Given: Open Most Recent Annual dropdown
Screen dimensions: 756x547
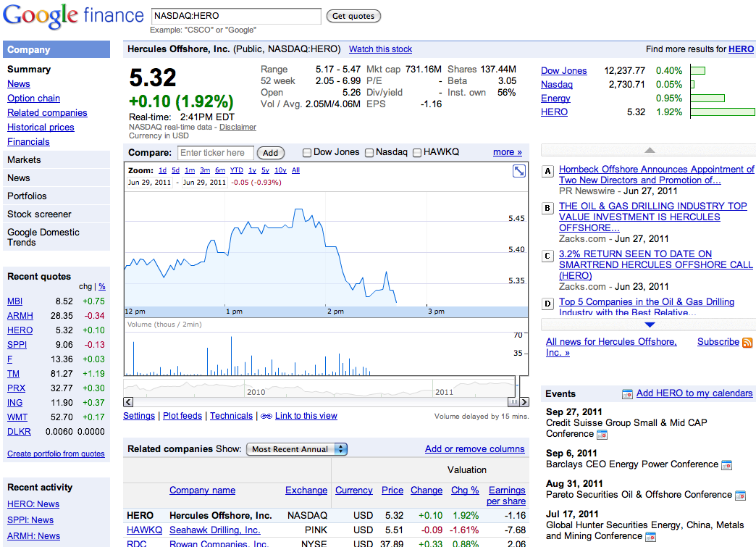Looking at the screenshot, I should point(296,449).
